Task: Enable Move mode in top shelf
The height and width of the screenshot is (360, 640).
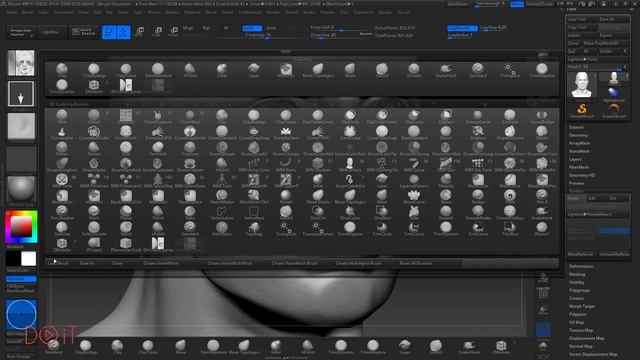Action: pos(139,32)
